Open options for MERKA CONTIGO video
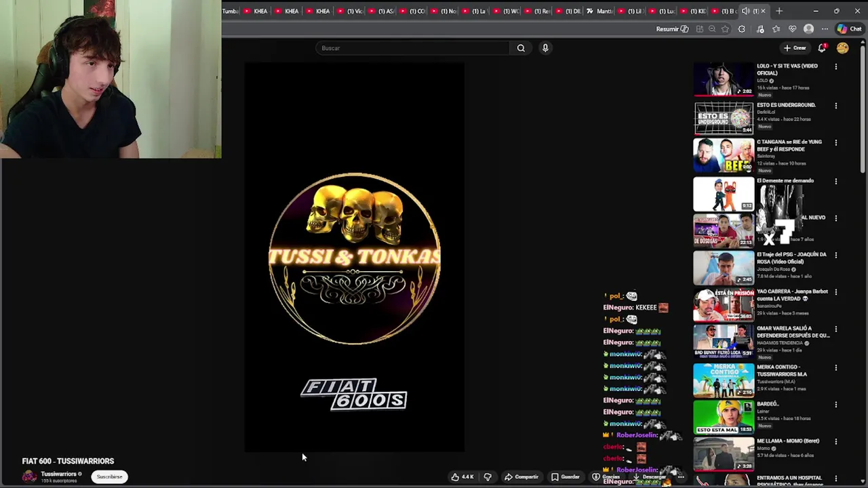The height and width of the screenshot is (488, 868). [x=835, y=367]
